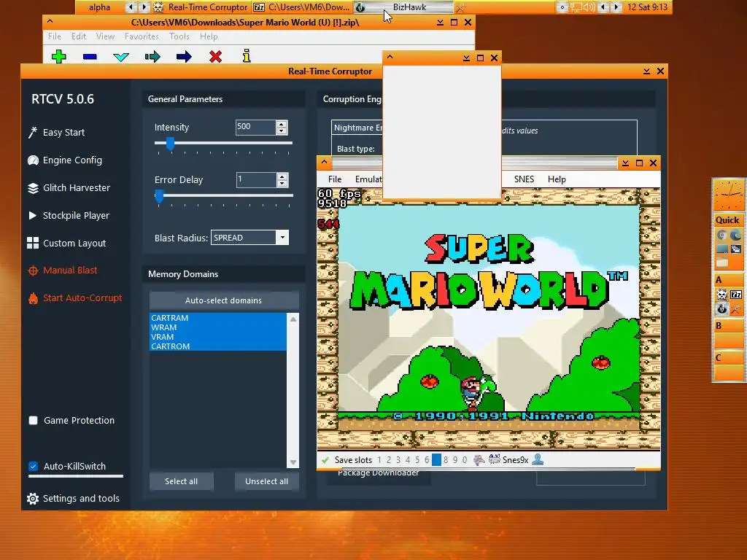Increase Error Delay with up spinner arrow
This screenshot has height=560, width=747.
pyautogui.click(x=282, y=176)
